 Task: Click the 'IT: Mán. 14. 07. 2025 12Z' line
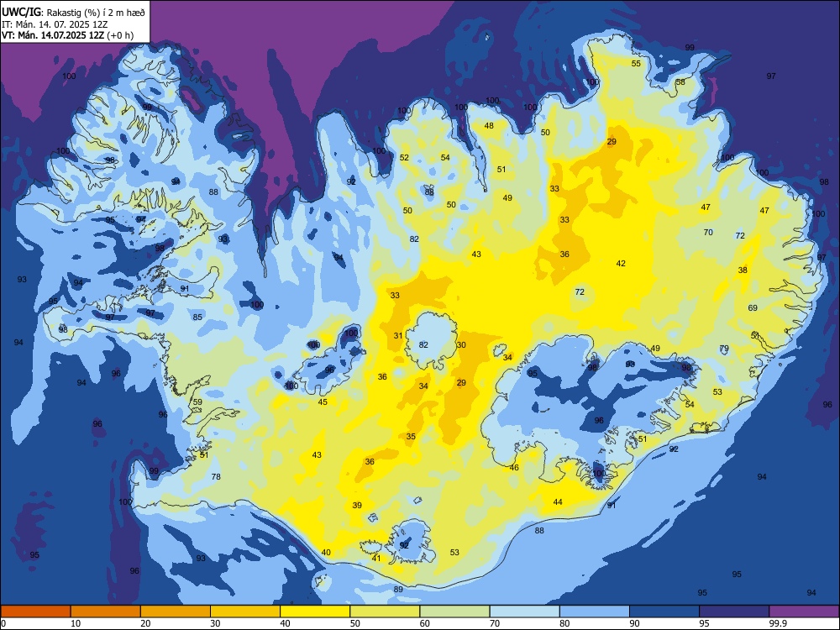tap(54, 24)
